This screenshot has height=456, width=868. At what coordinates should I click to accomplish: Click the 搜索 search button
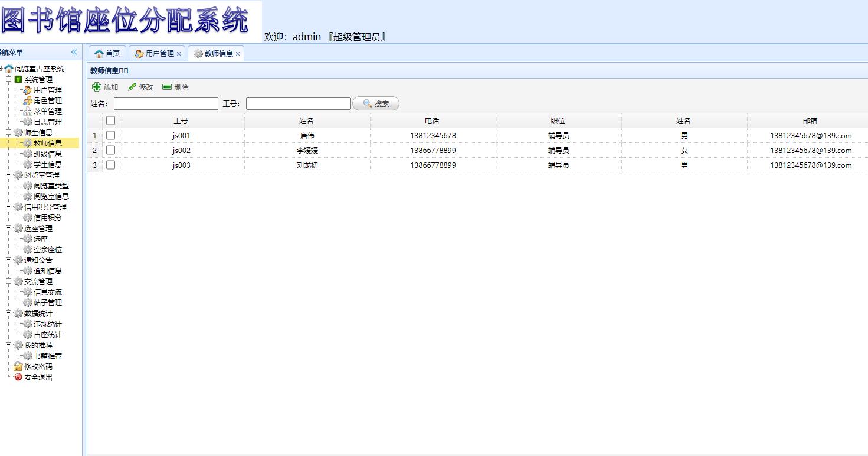(x=376, y=103)
